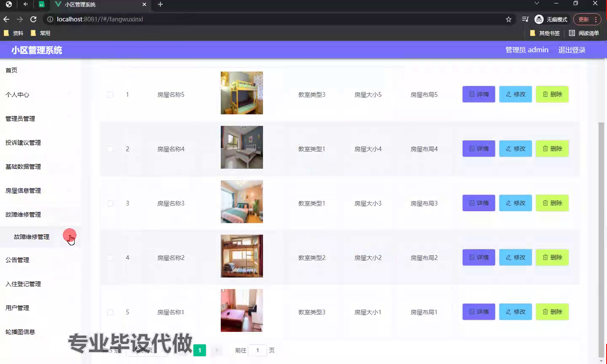Open the 房屋名称2 room photo

pyautogui.click(x=242, y=256)
